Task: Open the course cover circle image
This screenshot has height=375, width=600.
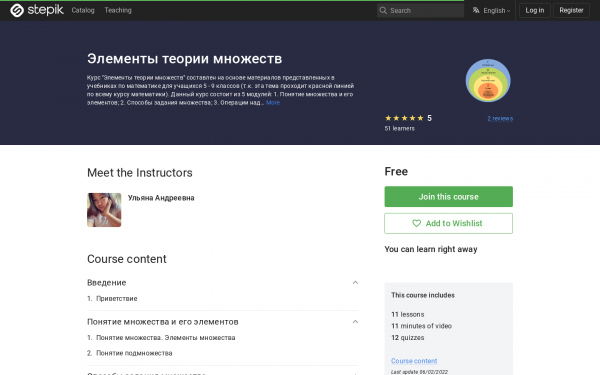Action: click(x=488, y=80)
